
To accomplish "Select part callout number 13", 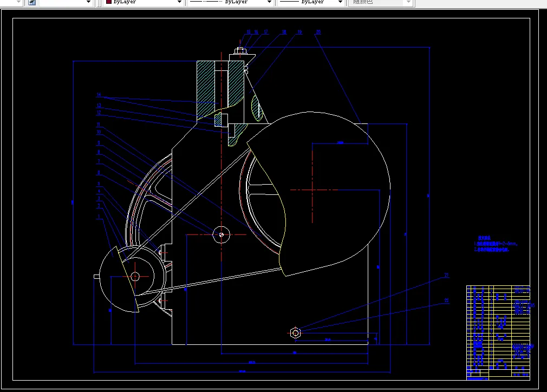I will tap(99, 106).
